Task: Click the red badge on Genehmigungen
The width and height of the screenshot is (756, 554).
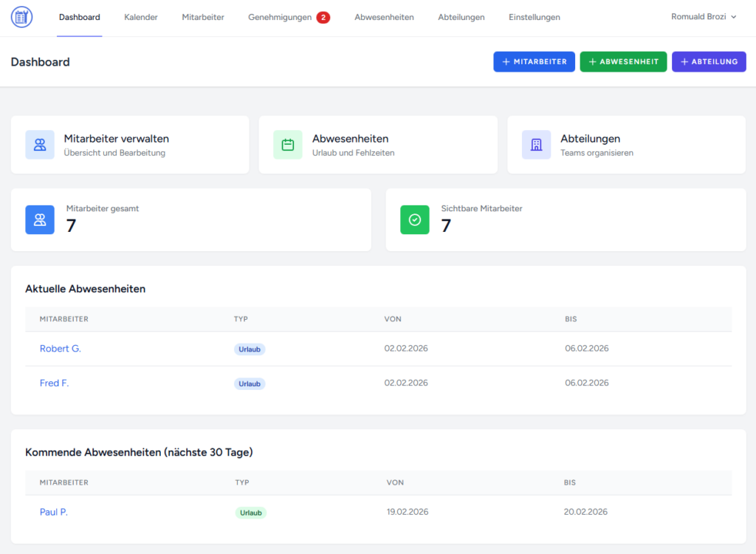Action: coord(323,17)
